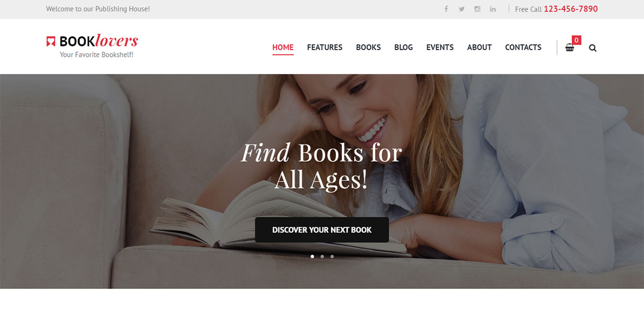Select the first slider dot
This screenshot has height=319, width=644.
pyautogui.click(x=312, y=256)
